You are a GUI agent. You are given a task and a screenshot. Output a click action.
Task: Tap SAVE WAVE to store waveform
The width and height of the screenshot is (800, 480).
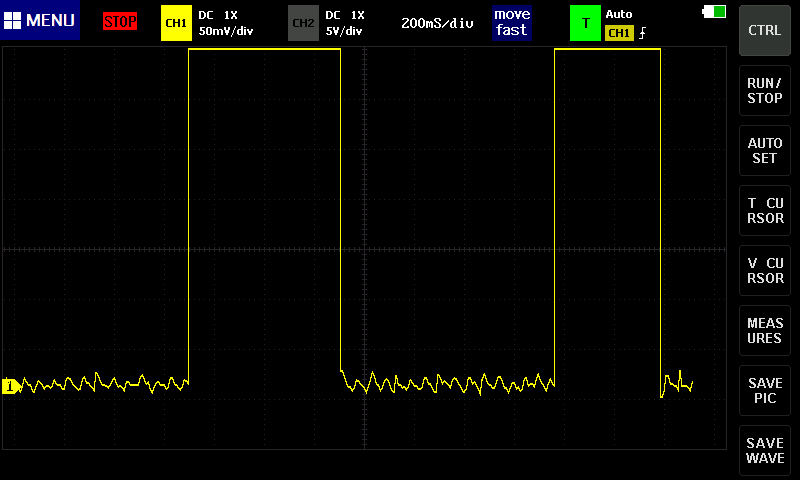(x=764, y=450)
